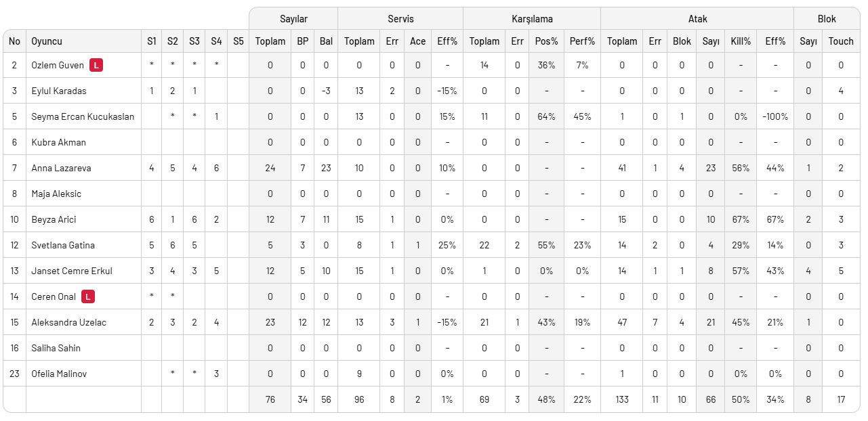Select the Servis group header
The width and height of the screenshot is (868, 421).
pos(400,19)
